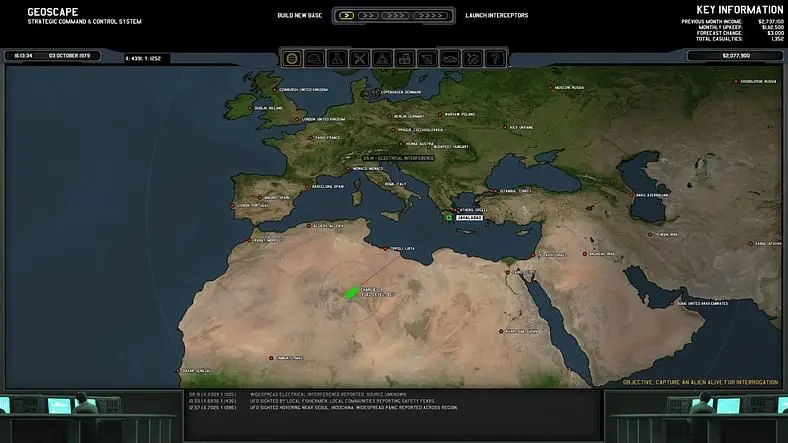Click the Copenhagen Denmark city marker

(376, 92)
